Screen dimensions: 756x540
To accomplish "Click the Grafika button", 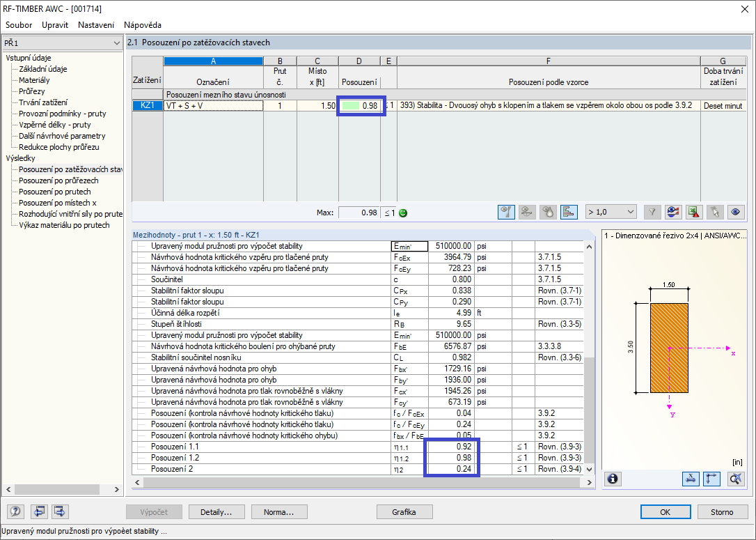I will pos(404,512).
